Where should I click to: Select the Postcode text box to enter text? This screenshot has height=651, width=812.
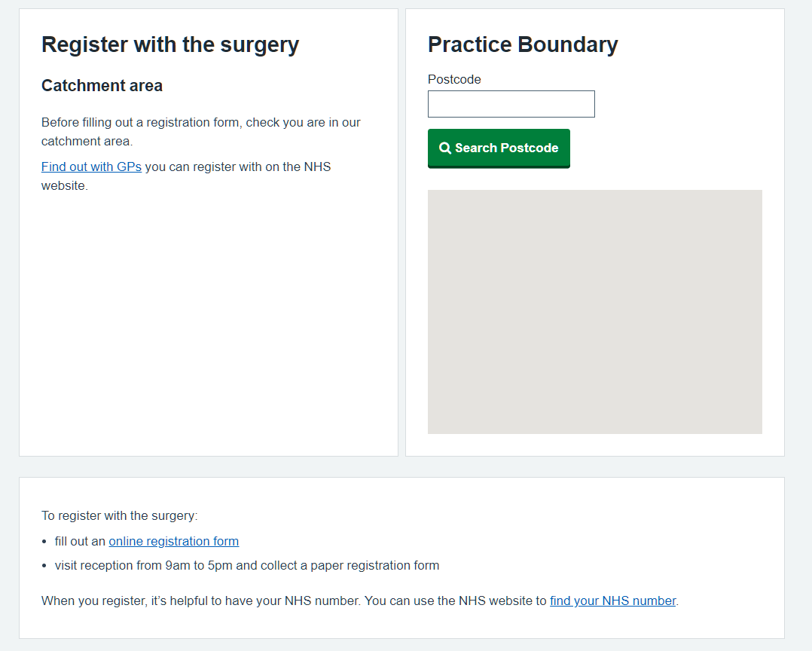[511, 103]
